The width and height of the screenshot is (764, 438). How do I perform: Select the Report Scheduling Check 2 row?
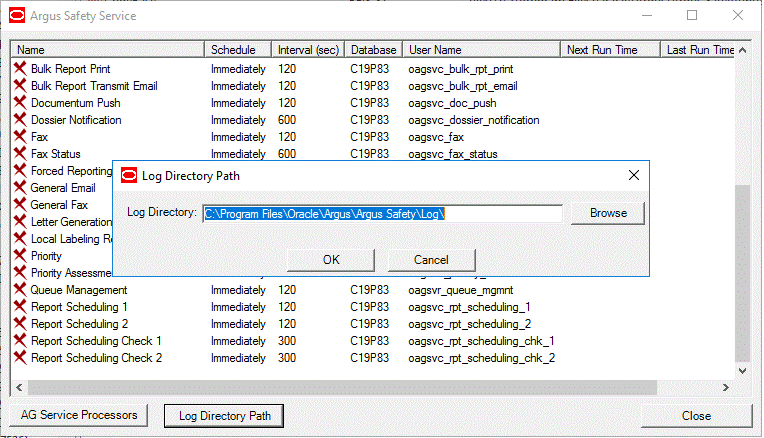click(x=373, y=358)
